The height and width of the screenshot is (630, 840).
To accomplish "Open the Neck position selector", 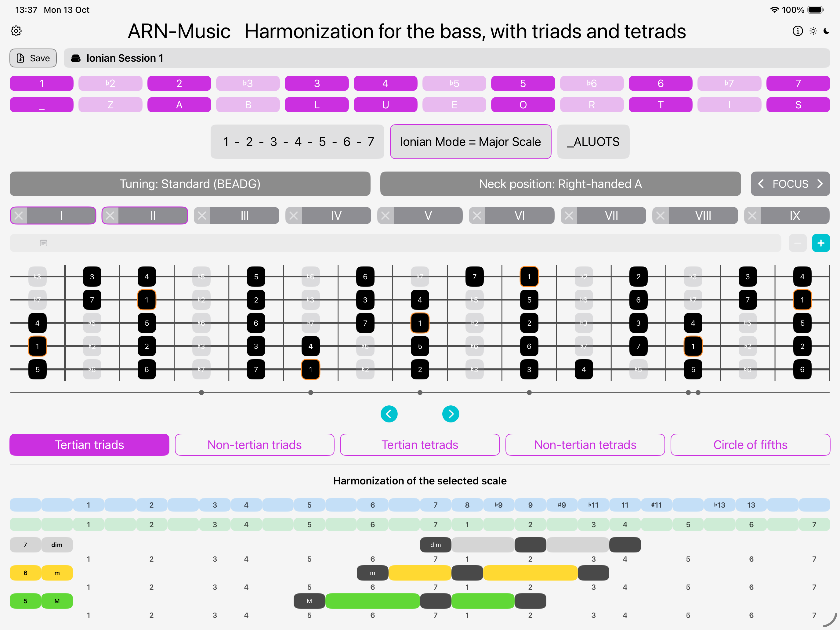I will click(560, 184).
